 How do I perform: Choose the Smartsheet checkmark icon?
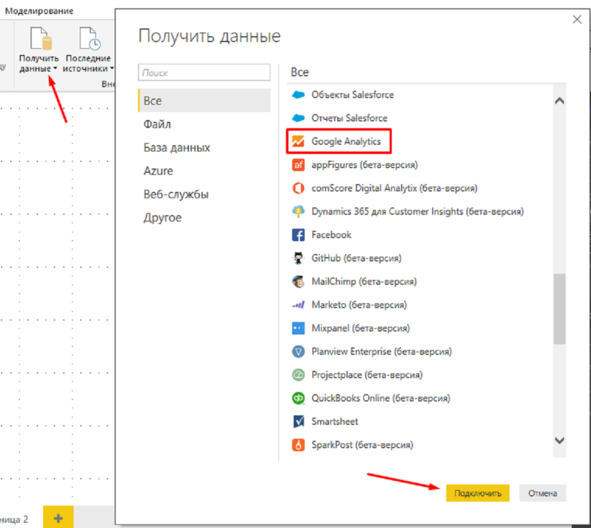point(298,421)
